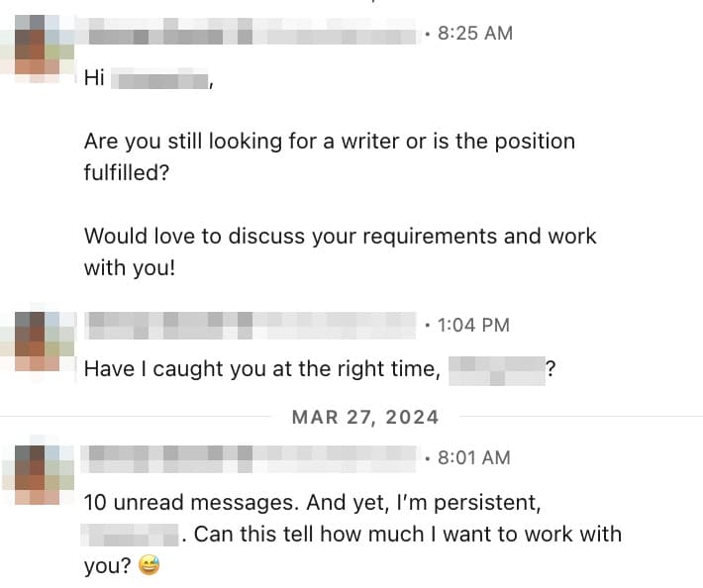Select the '10 unread messages' line
This screenshot has width=703, height=588.
(x=313, y=503)
